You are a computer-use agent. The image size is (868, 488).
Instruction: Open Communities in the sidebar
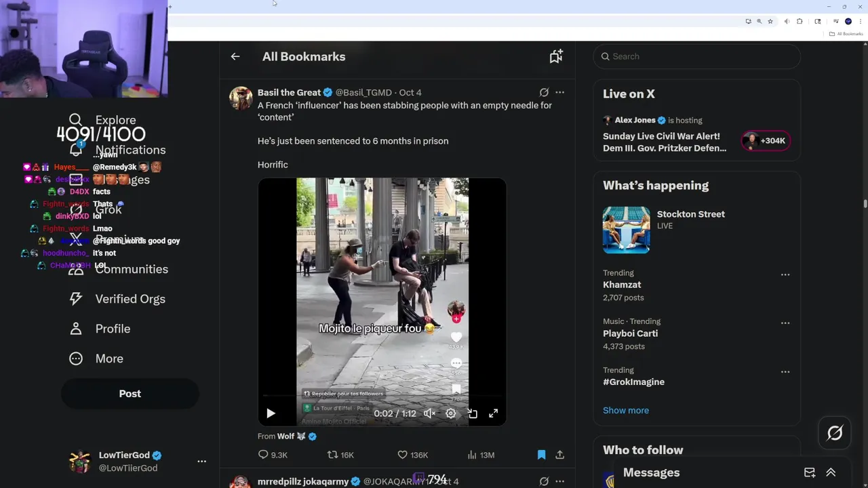119,269
